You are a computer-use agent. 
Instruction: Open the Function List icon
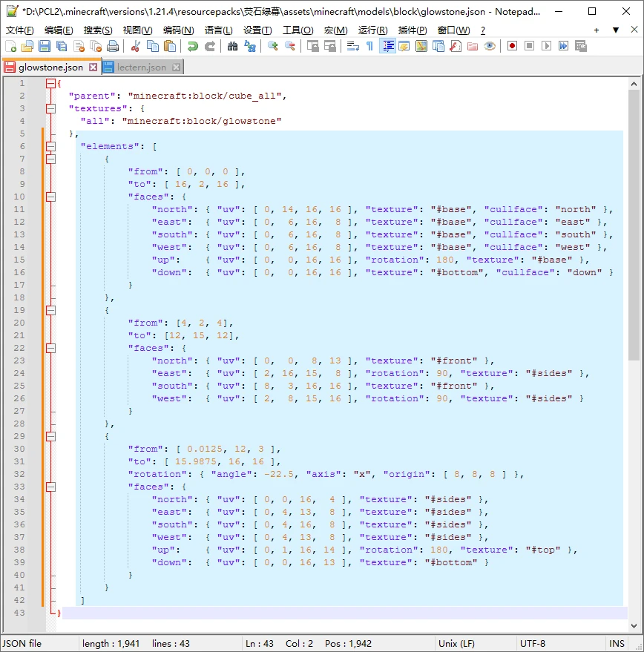455,46
